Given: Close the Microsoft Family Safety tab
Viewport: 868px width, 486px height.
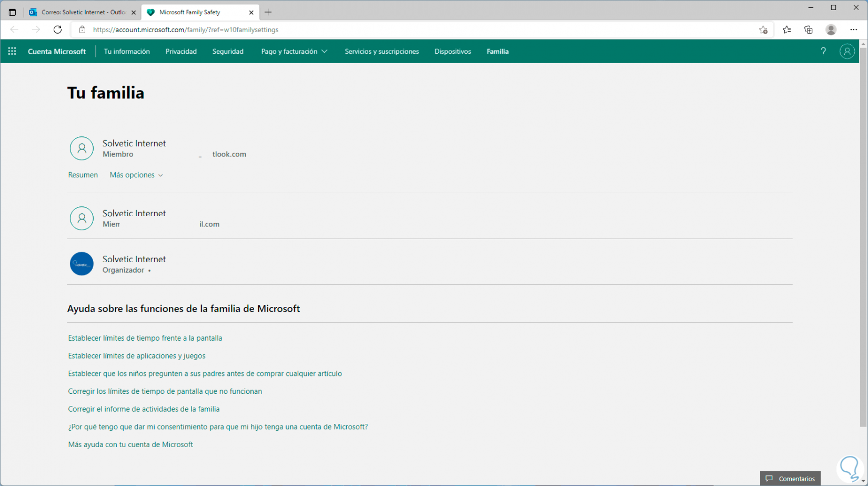Looking at the screenshot, I should (251, 12).
